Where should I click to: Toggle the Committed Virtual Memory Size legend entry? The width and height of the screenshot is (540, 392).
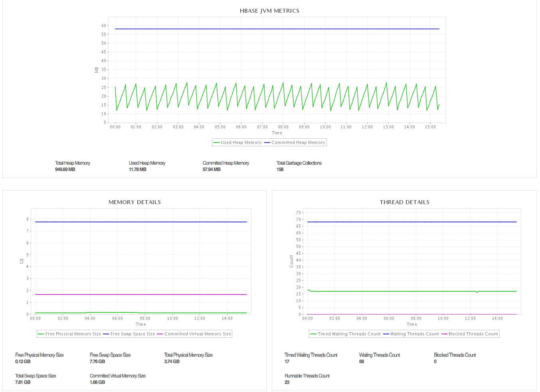point(194,334)
